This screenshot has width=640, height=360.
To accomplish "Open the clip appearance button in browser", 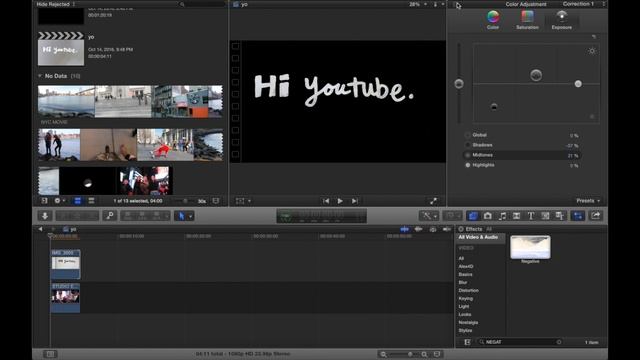I will point(216,201).
